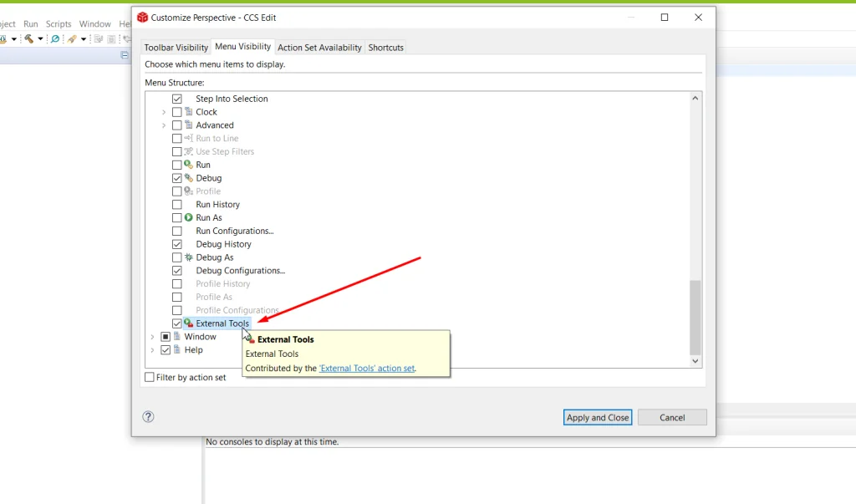Maximize the Customize Perspective dialog
The width and height of the screenshot is (856, 504).
pyautogui.click(x=665, y=18)
